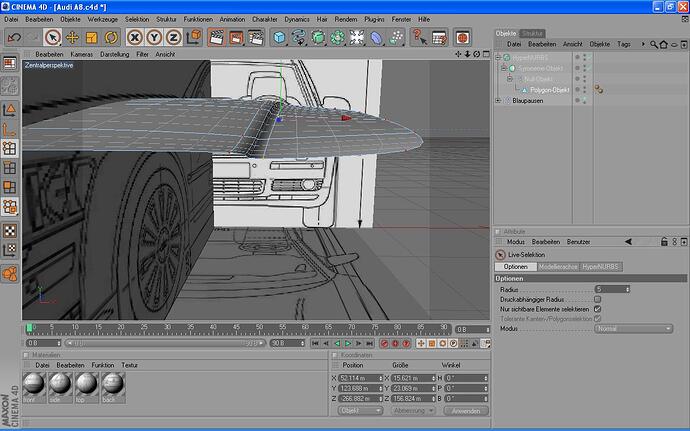Enable polygons mode in left sidebar

[10, 187]
